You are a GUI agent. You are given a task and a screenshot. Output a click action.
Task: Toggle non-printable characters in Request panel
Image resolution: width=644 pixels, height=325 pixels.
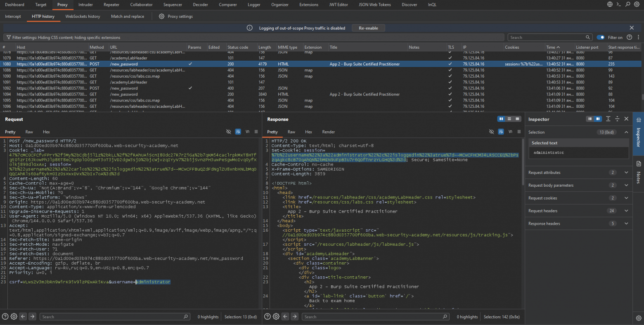click(229, 132)
